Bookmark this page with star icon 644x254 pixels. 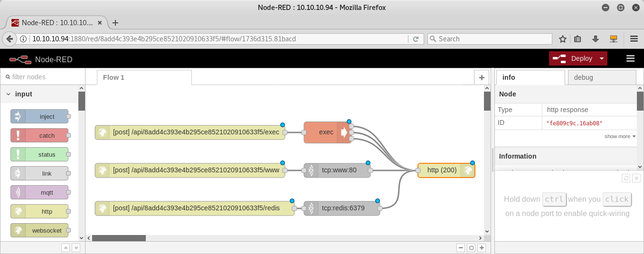point(563,39)
